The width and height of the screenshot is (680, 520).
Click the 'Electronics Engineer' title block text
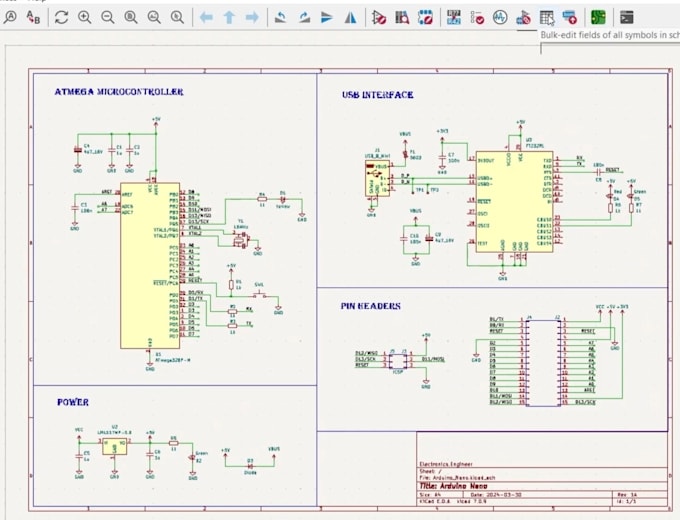click(x=446, y=464)
